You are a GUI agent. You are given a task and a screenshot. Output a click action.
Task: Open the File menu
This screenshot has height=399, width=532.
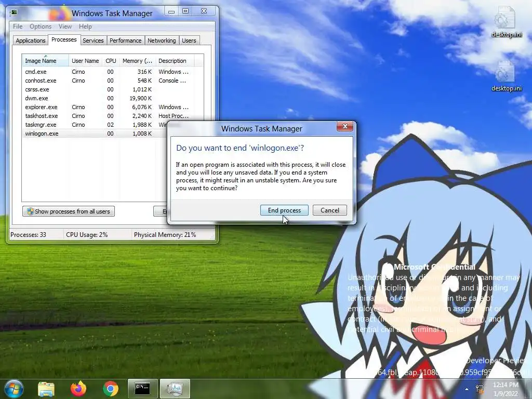pos(18,26)
